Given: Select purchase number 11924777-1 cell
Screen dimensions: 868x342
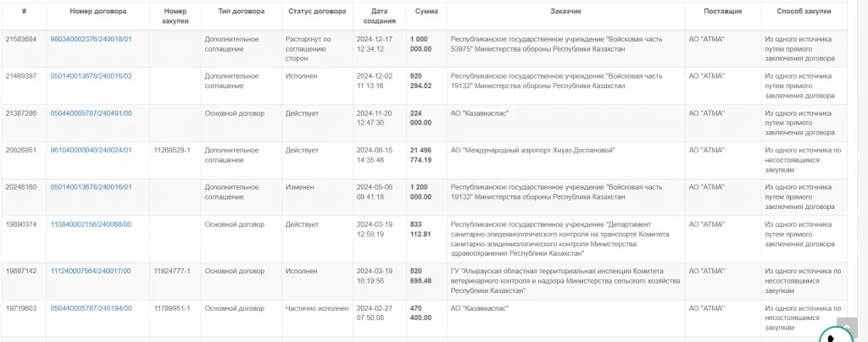Looking at the screenshot, I should point(172,271).
